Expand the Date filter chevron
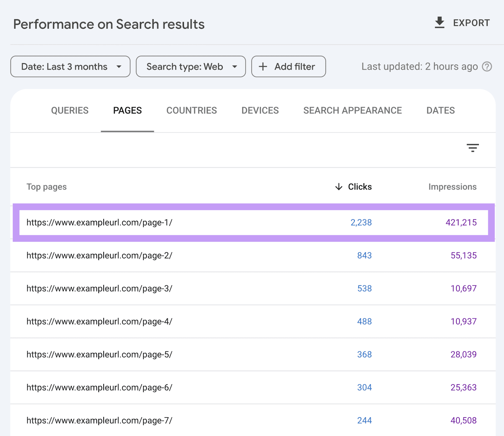The width and height of the screenshot is (504, 436). (119, 67)
